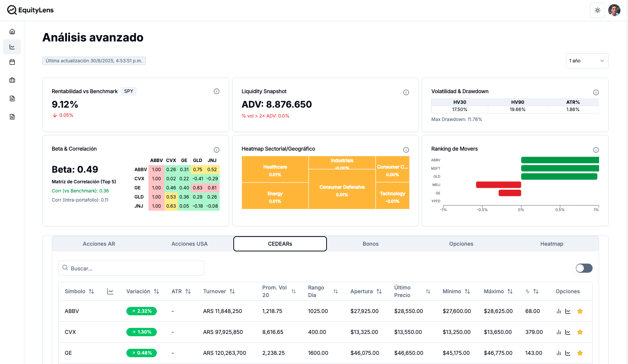The width and height of the screenshot is (628, 364).
Task: Toggle the switch above the CEDEARs table
Action: [584, 268]
